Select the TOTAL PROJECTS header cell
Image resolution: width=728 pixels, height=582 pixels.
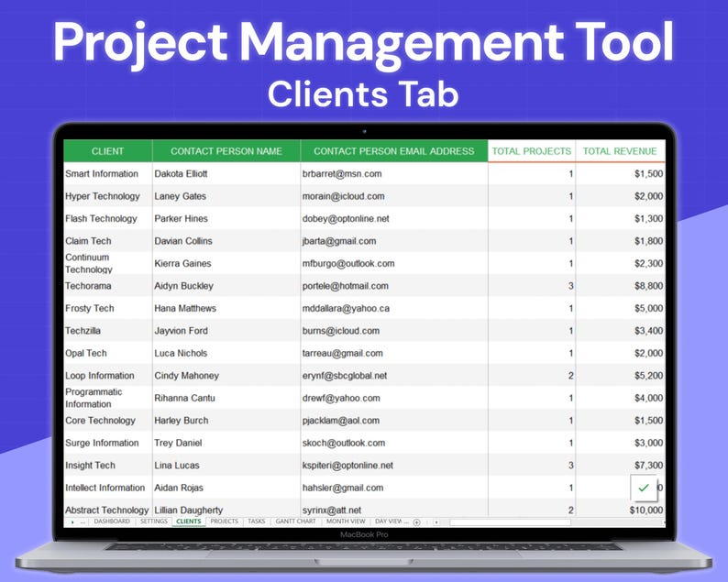(x=532, y=151)
